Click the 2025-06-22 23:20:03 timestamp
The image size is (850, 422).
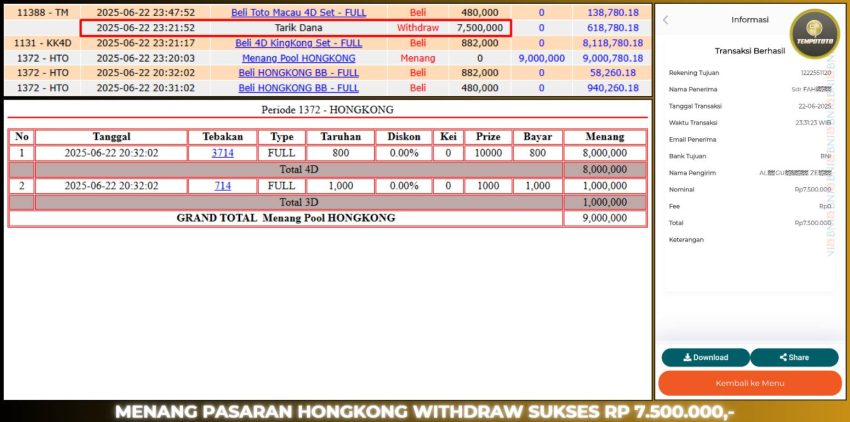(x=145, y=58)
